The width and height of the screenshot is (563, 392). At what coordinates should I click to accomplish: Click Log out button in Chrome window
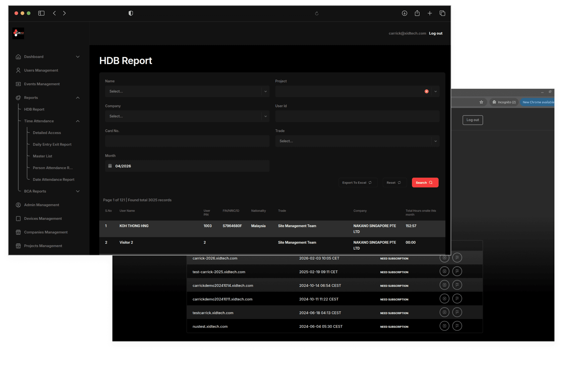point(473,120)
